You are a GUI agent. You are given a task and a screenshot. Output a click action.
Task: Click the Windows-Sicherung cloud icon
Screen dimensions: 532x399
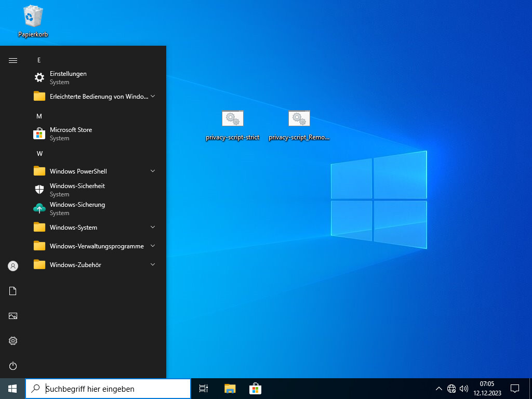tap(39, 208)
